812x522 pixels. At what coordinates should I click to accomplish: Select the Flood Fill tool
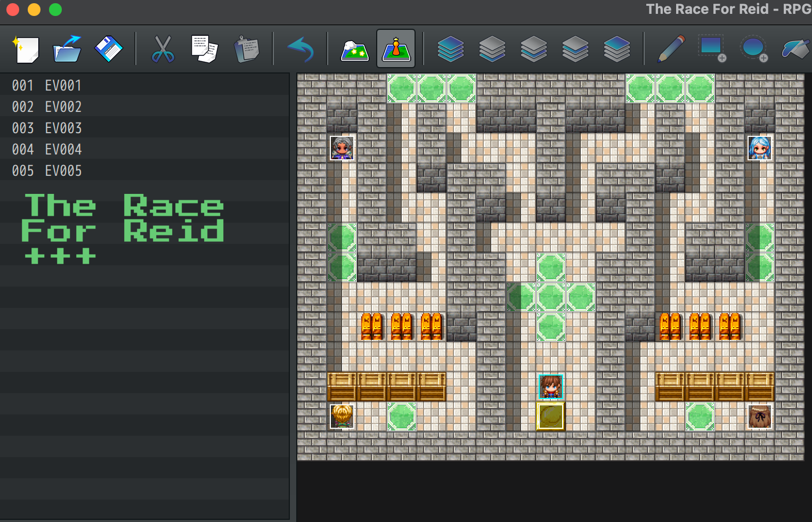point(796,49)
